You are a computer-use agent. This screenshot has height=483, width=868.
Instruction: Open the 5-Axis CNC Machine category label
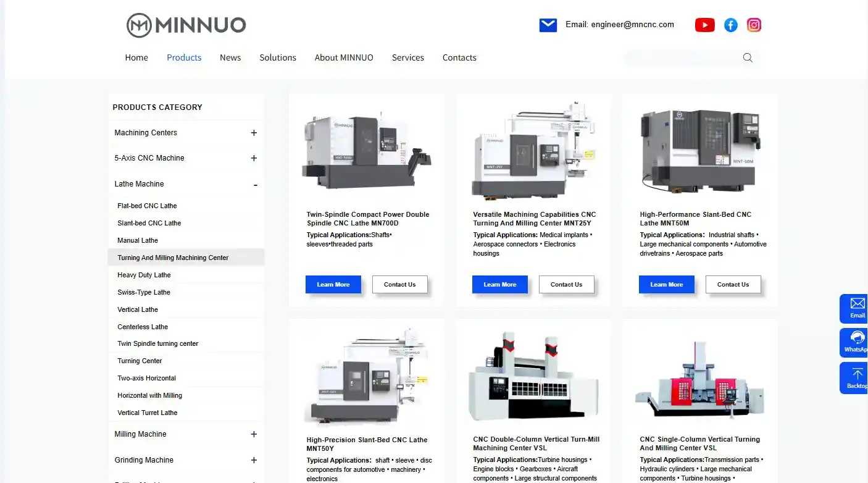pos(149,158)
